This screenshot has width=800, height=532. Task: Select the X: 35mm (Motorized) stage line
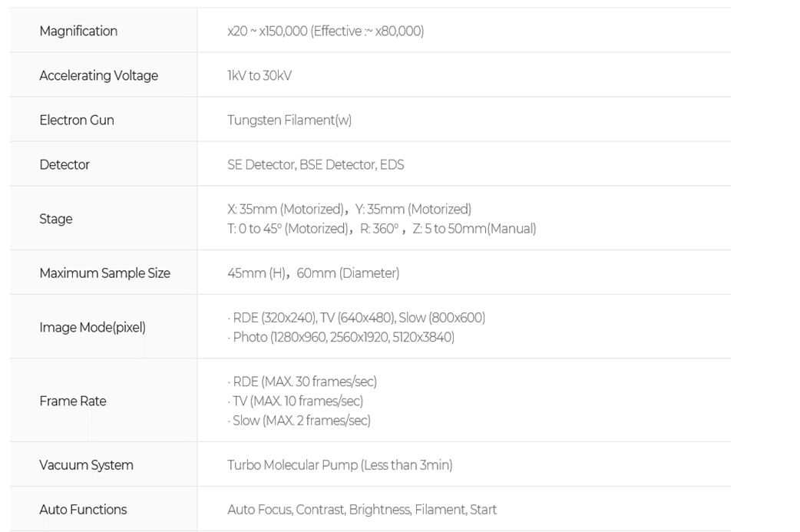pyautogui.click(x=349, y=209)
